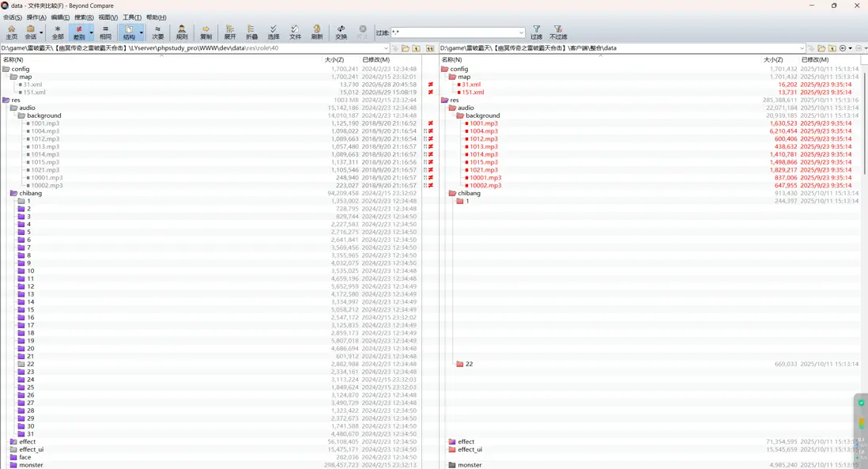Browse for folder on the right path bar

[821, 48]
